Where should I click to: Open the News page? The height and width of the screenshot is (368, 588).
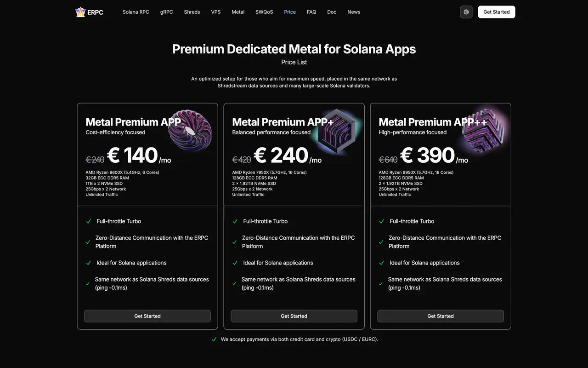354,12
